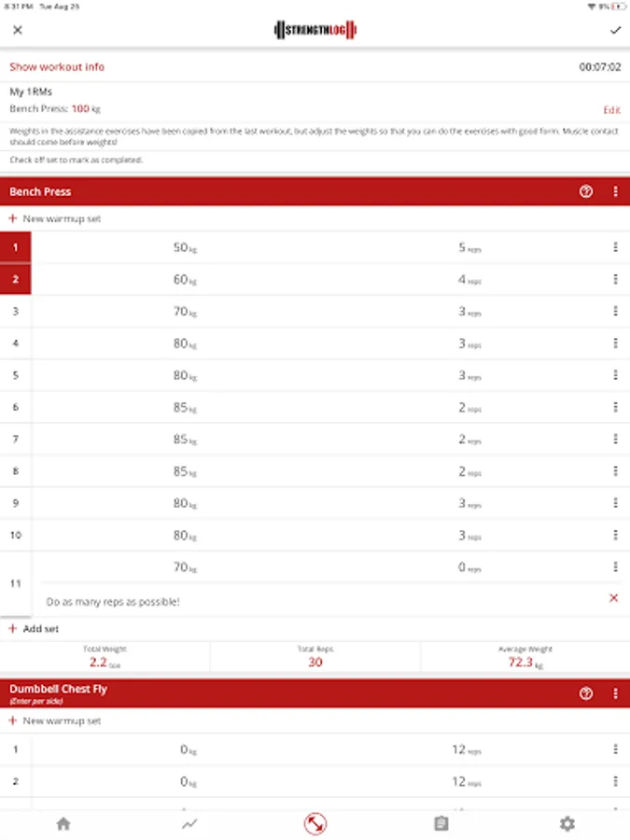The image size is (630, 840).
Task: Mark Bench Press set 8 as completed
Action: tap(16, 471)
